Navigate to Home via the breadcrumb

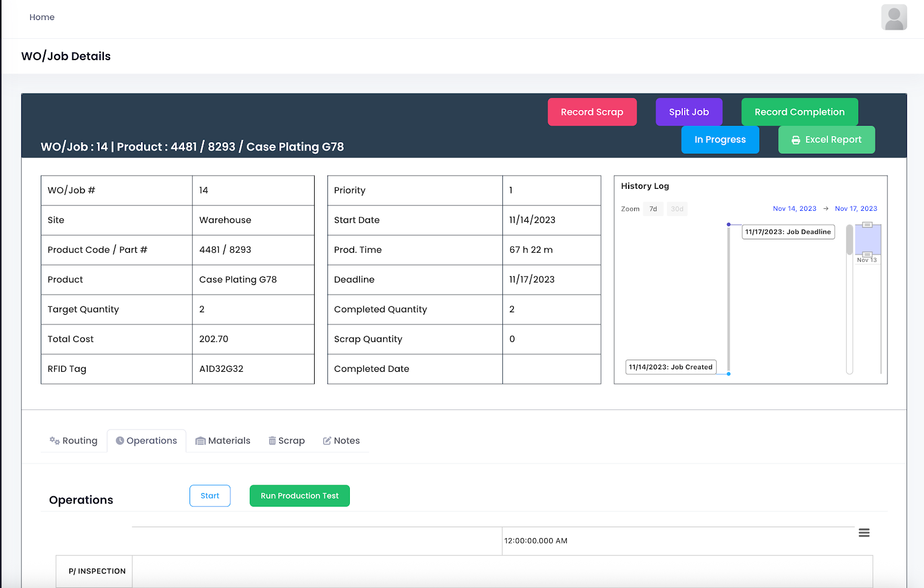point(42,17)
